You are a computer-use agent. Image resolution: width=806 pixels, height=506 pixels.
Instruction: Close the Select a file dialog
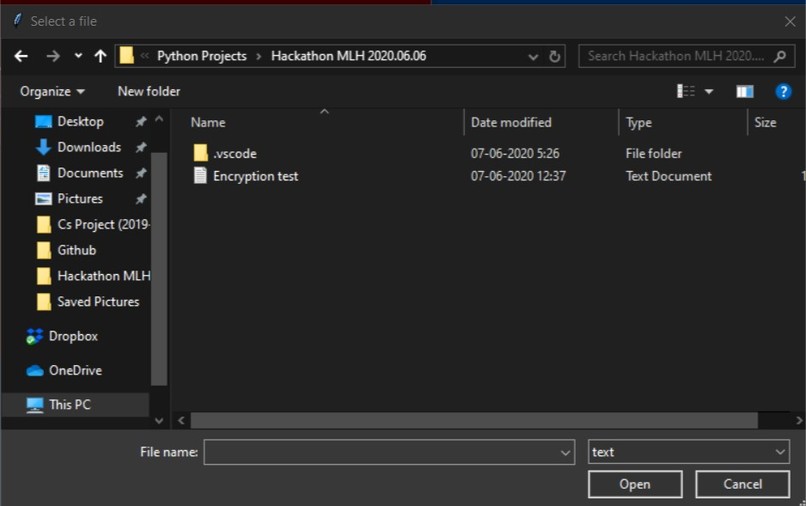point(790,22)
